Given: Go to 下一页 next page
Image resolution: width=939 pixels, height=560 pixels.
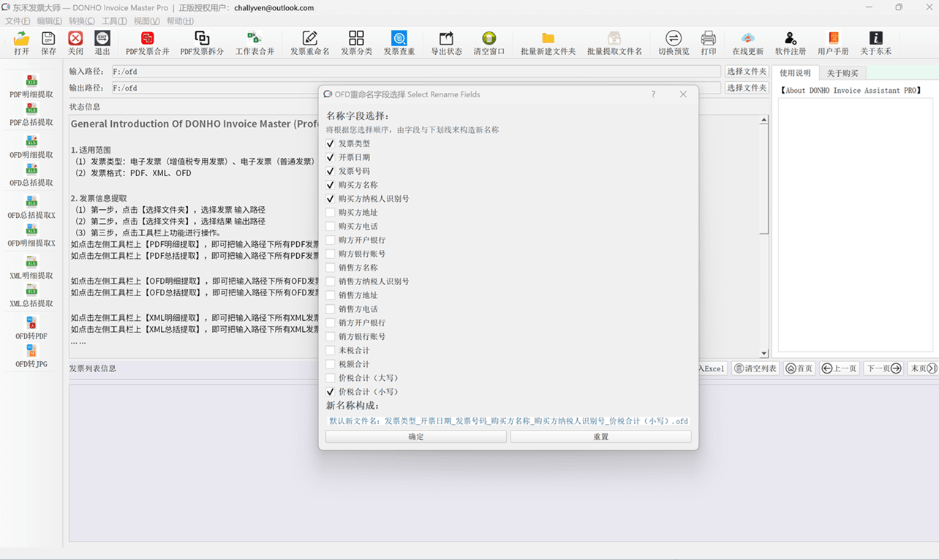Looking at the screenshot, I should coord(883,368).
